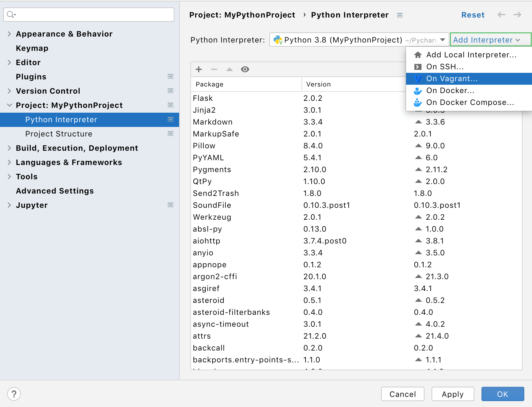Click the project icon next to Plugins
Screen dimensions: 532x407
pos(171,76)
